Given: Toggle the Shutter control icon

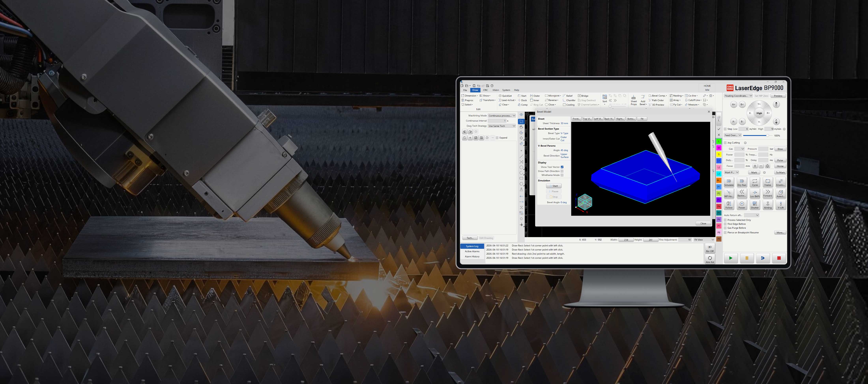Looking at the screenshot, I should tap(755, 204).
